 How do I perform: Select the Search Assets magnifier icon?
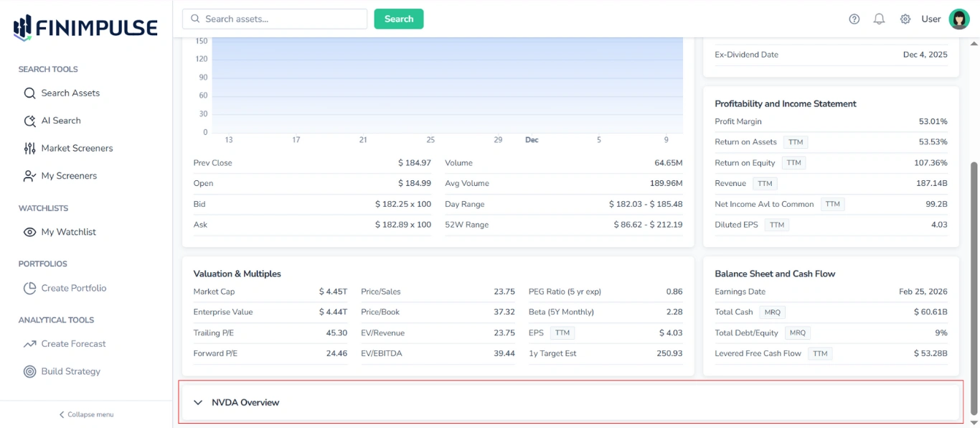point(29,93)
